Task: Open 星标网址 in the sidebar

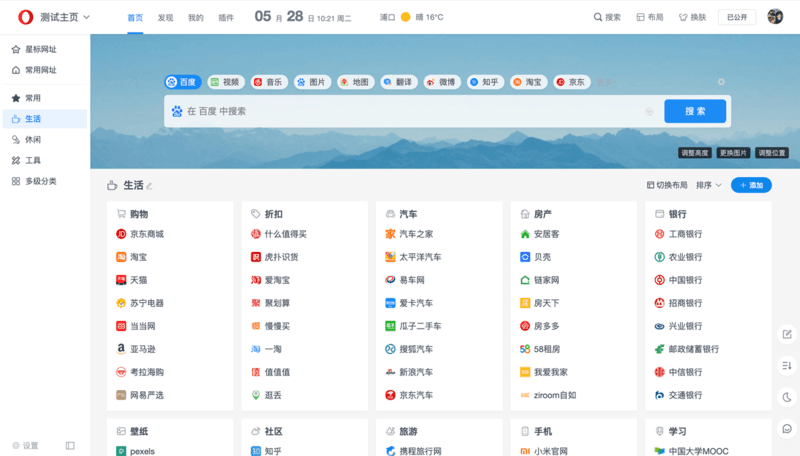Action: [x=34, y=49]
